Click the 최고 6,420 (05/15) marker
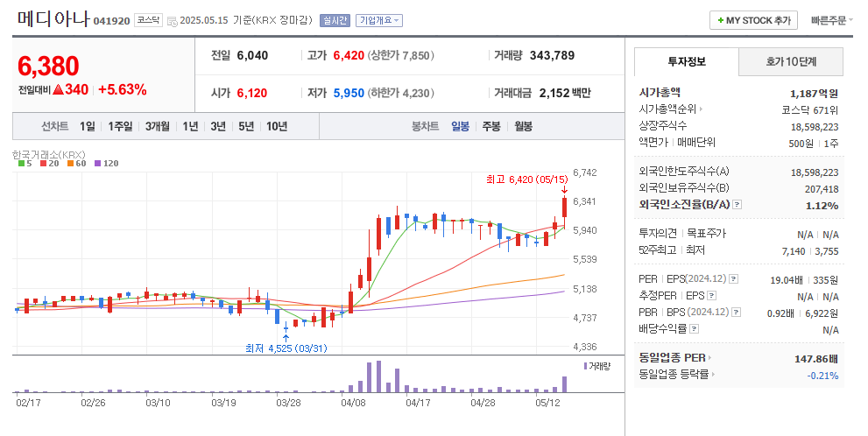Viewport: 868px width, 436px height. pos(527,179)
